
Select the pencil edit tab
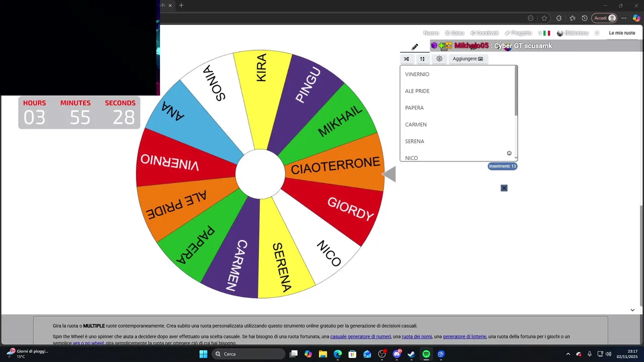click(x=415, y=47)
